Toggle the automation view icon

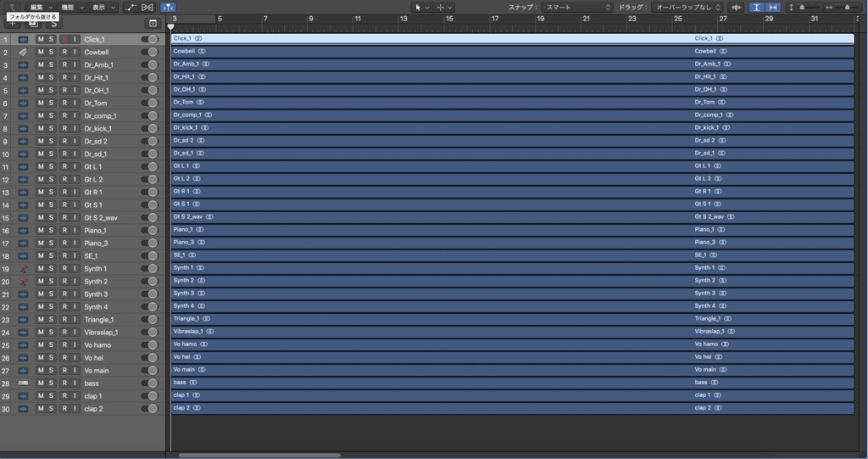[130, 7]
